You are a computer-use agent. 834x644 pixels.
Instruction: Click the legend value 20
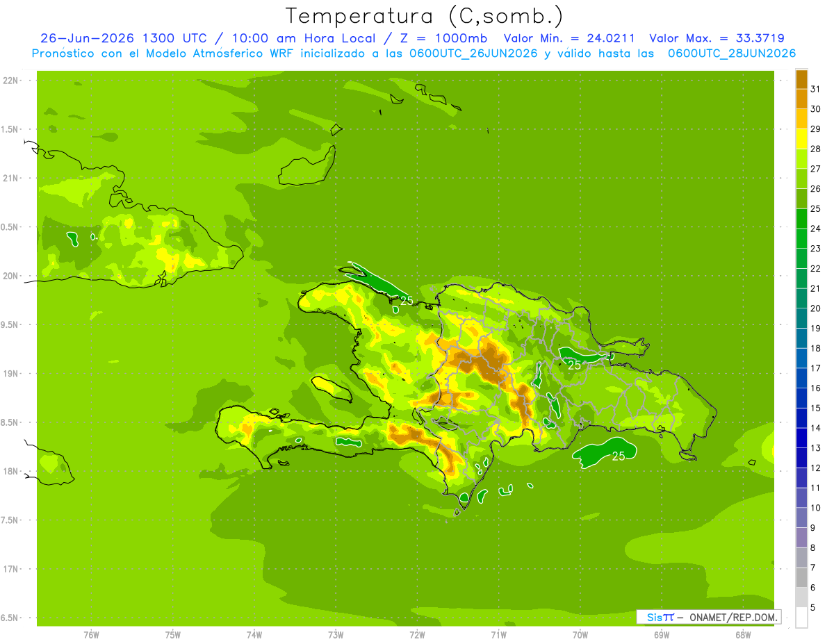point(815,308)
